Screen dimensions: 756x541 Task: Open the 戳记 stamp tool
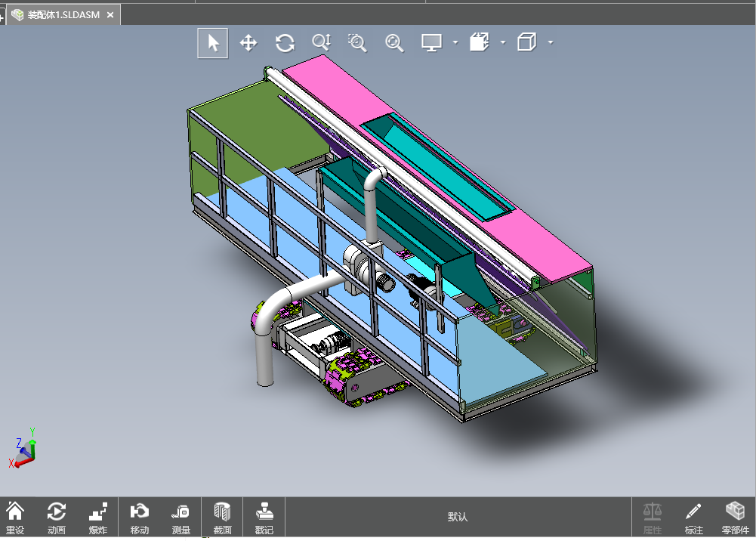264,518
